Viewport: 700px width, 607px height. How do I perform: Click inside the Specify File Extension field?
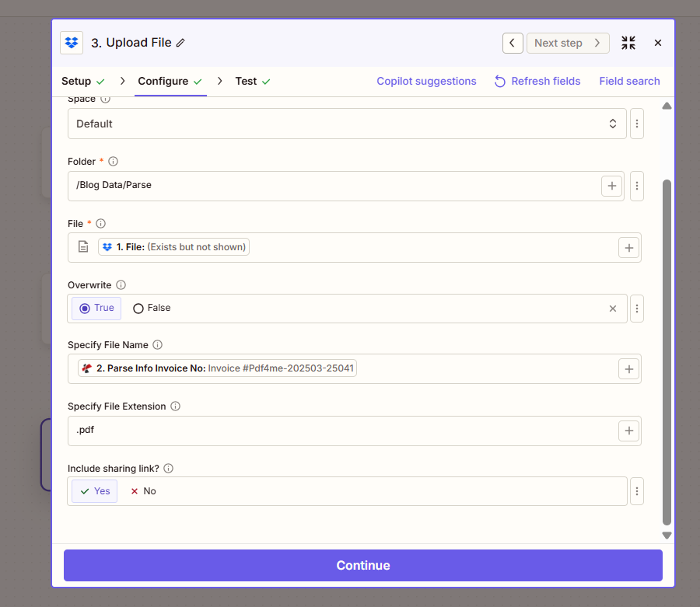point(311,430)
